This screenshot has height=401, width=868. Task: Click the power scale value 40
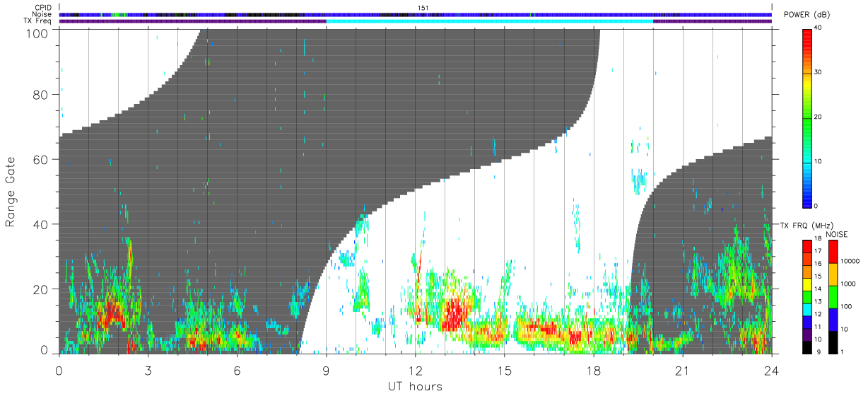coord(819,28)
